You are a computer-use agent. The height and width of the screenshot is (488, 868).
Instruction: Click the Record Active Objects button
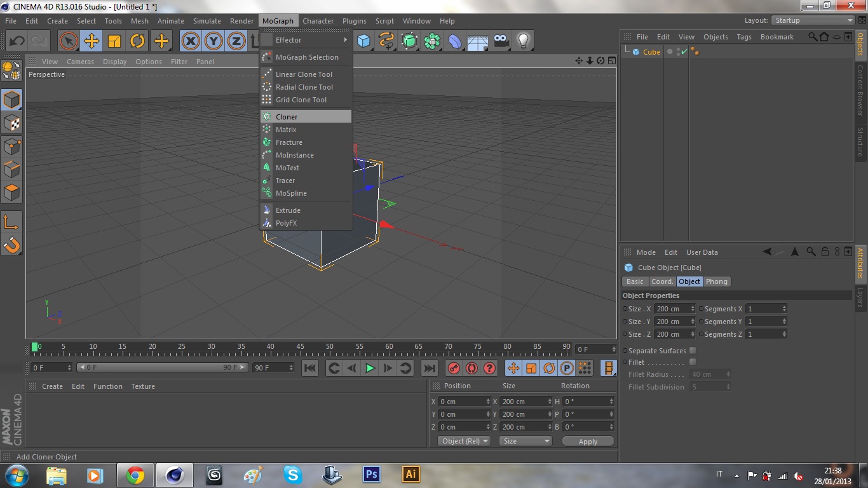(454, 368)
